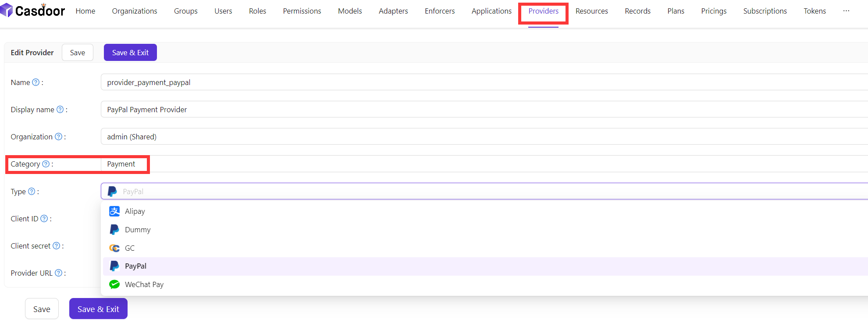Click the help icon beside Name
Screen dimensions: 868x330
point(36,82)
